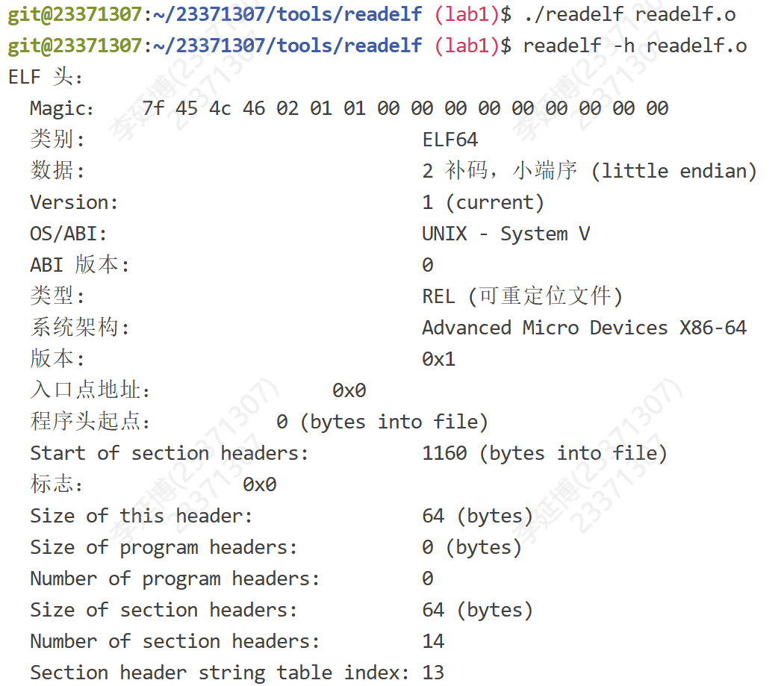
Task: Click the 'OS/ABI:' label
Action: click(x=69, y=234)
